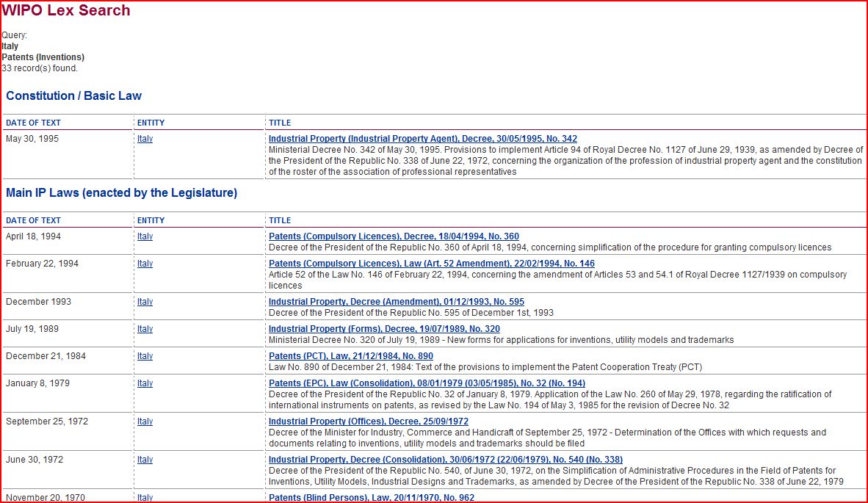This screenshot has width=868, height=503.
Task: Click the Italy link in the July 19, 1989 row
Action: coord(145,329)
